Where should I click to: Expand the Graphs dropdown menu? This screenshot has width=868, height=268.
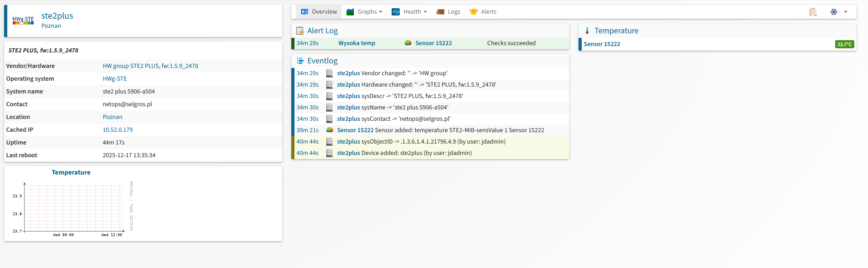[364, 12]
